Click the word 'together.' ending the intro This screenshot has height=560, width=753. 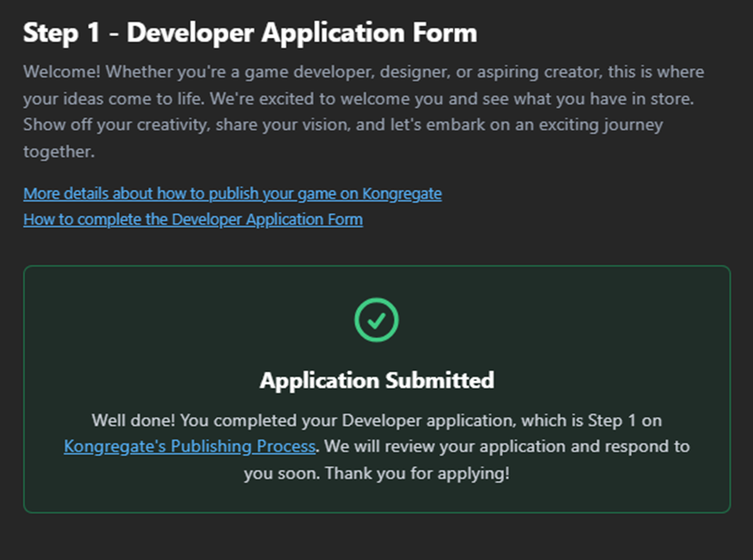click(x=59, y=152)
